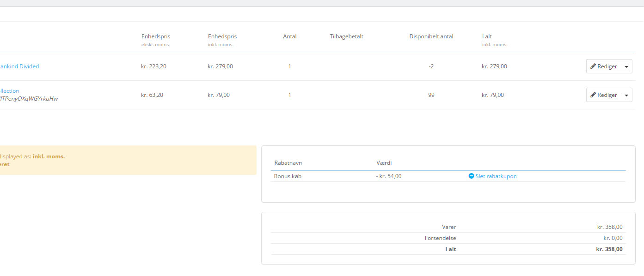Click the kr. 223,20 unit price
Screen dimensions: 644x276
tap(153, 66)
